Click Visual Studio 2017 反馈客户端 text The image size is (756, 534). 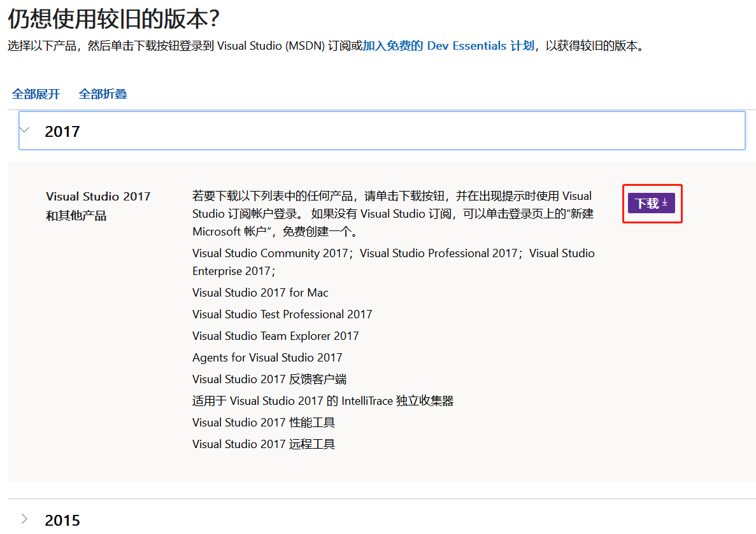(x=269, y=379)
